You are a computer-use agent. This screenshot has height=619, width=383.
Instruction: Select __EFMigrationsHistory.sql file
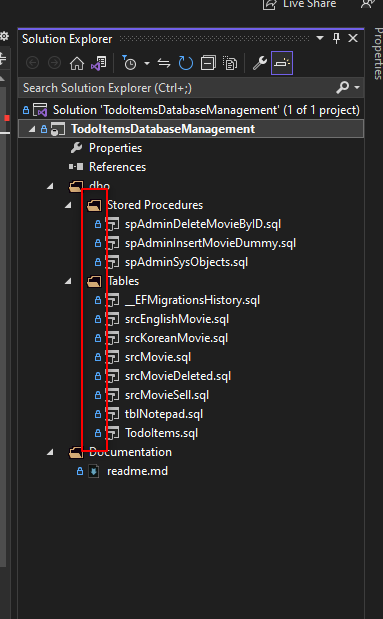pyautogui.click(x=192, y=300)
